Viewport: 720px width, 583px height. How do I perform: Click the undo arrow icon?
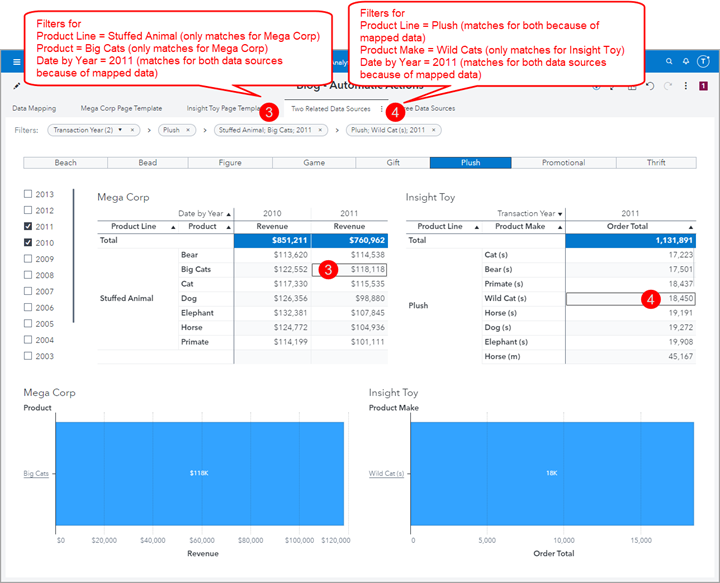click(650, 86)
